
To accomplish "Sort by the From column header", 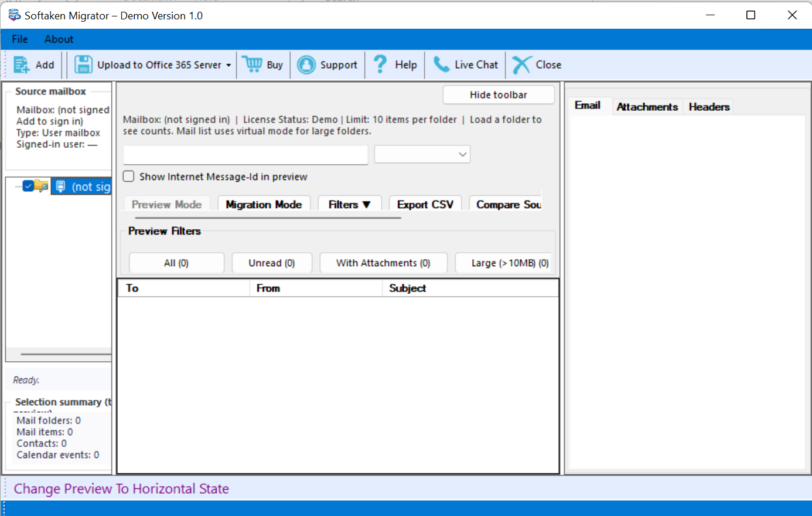I will click(316, 288).
